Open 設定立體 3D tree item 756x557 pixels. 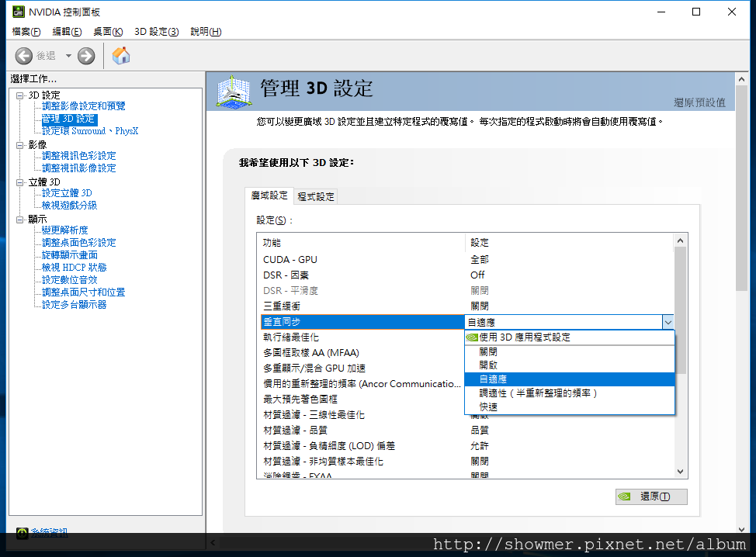point(67,193)
